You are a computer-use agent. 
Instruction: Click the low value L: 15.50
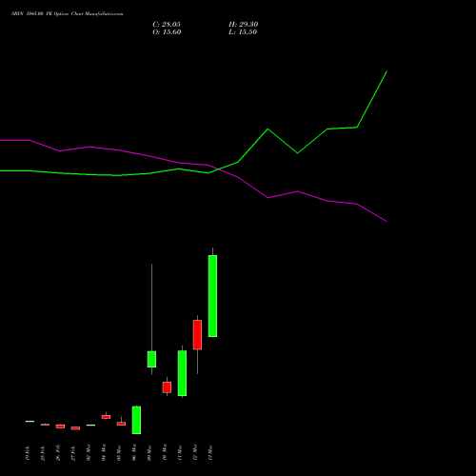(x=243, y=32)
